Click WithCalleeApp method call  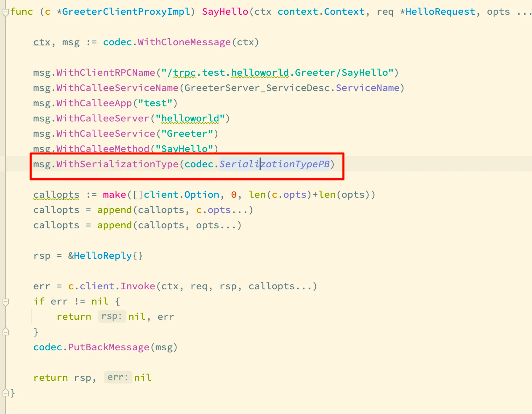[x=94, y=103]
